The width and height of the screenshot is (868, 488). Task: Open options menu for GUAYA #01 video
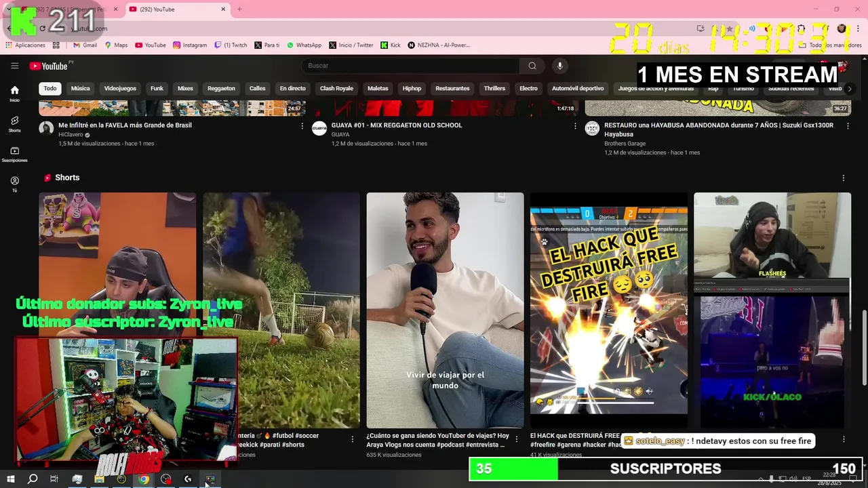coord(575,126)
